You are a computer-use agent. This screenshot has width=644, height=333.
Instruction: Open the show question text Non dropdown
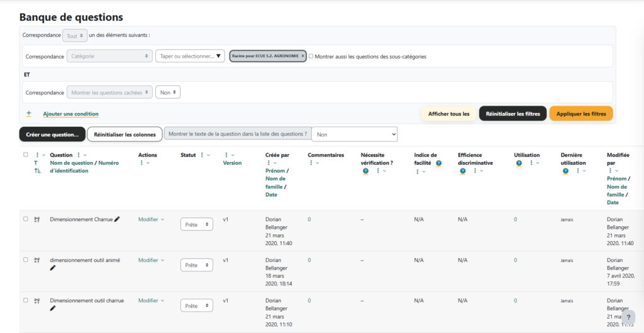[355, 134]
